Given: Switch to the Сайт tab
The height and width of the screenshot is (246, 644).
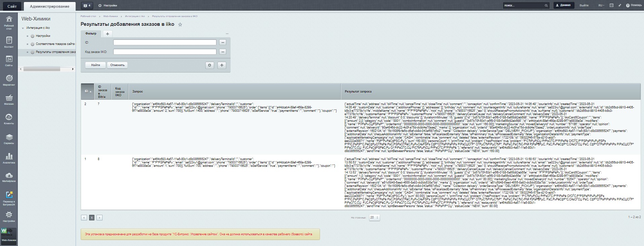Looking at the screenshot, I should tap(12, 6).
